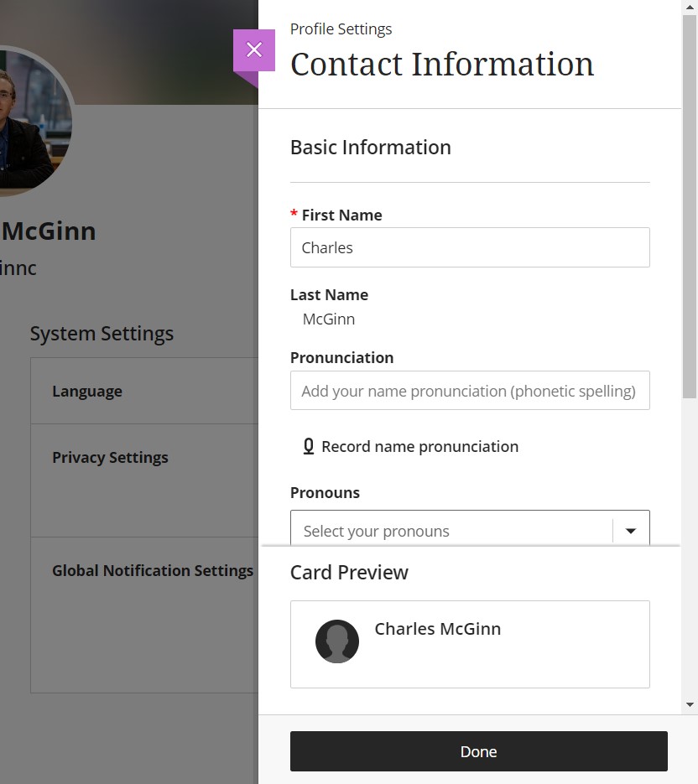Click the Select your pronouns combo box

point(470,528)
